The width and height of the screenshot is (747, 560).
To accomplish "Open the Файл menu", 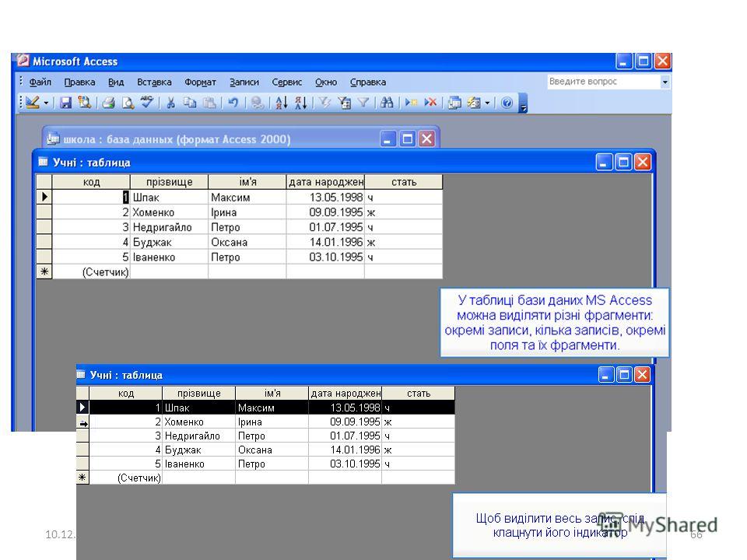I will click(x=40, y=82).
